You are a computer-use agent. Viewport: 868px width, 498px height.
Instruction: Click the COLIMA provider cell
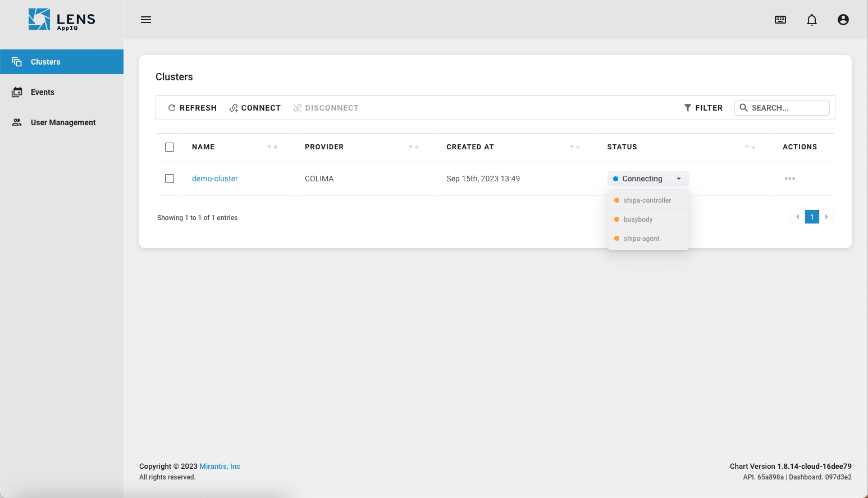coord(319,179)
